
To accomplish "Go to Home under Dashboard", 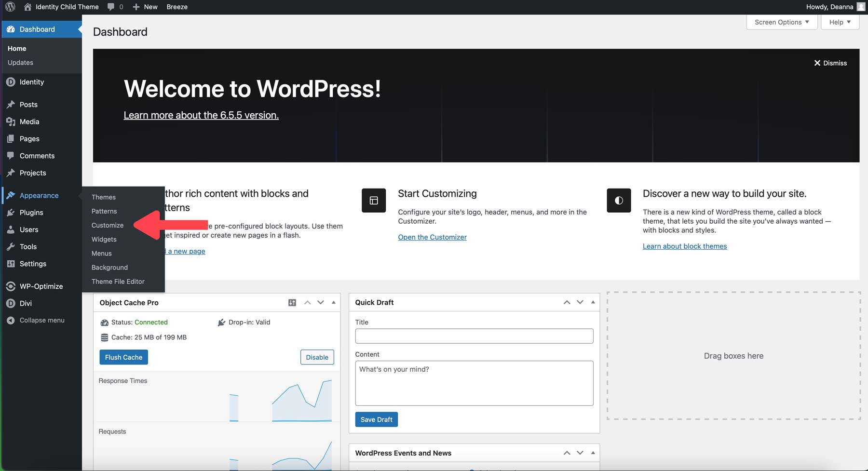I will 17,49.
